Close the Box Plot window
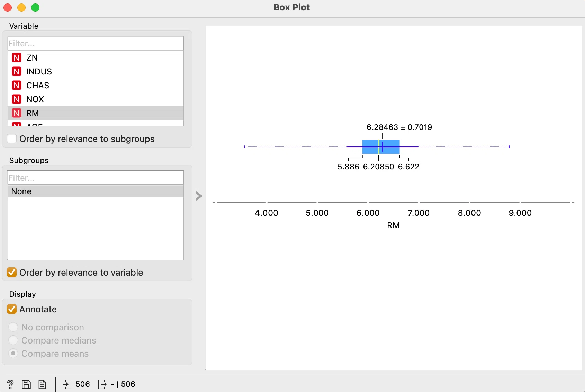Screen dimensions: 585x392 (8, 8)
